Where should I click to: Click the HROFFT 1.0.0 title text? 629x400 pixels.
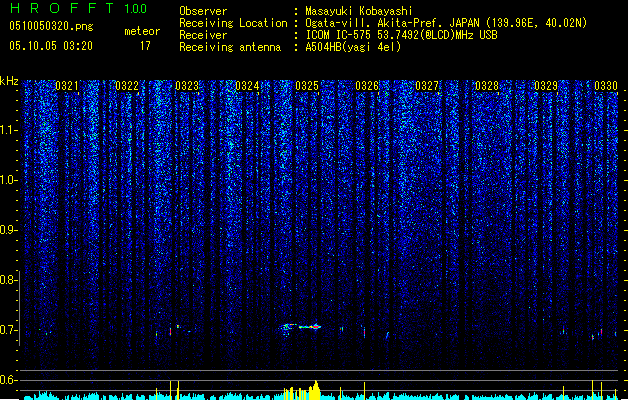coord(78,8)
